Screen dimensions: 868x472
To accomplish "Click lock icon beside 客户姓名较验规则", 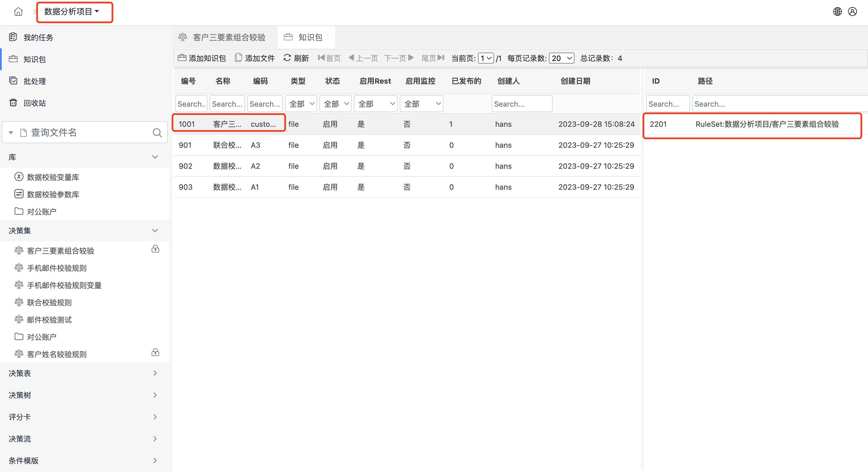I will tap(155, 353).
